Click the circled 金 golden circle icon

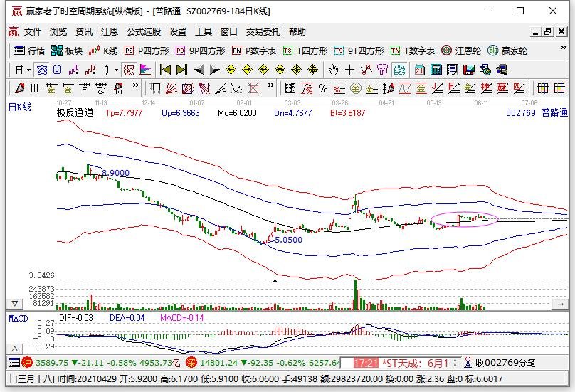pyautogui.click(x=355, y=88)
